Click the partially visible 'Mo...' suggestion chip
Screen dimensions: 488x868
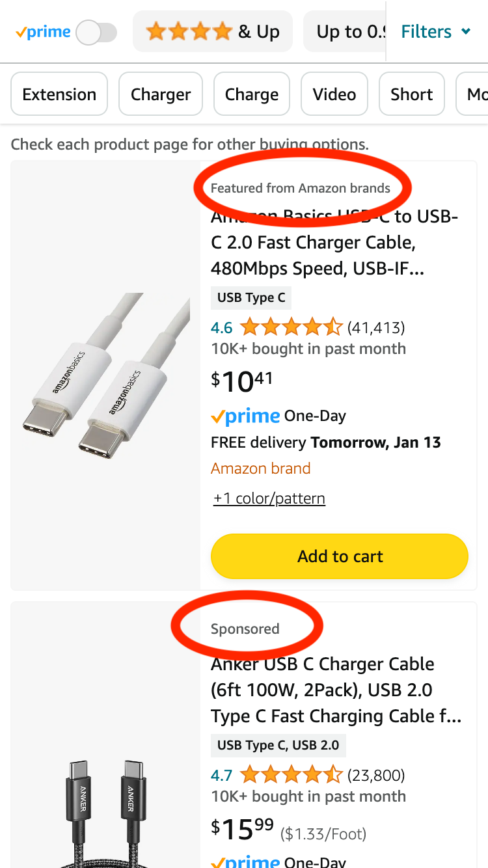pos(476,94)
